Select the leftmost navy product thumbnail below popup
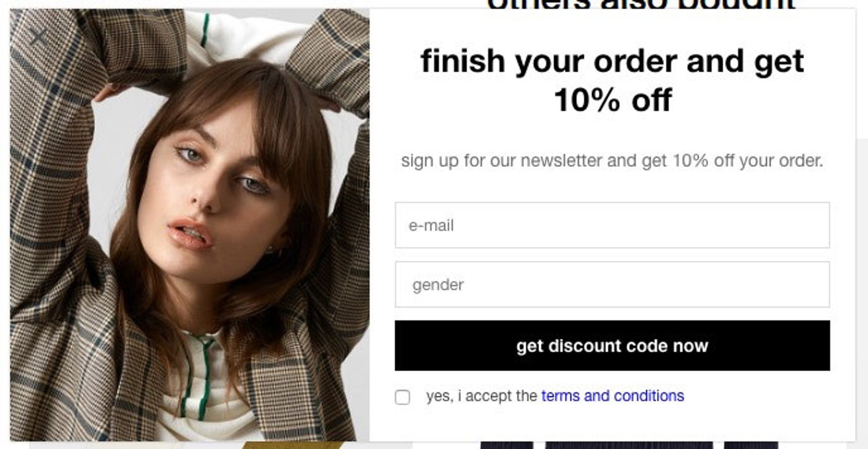Screen dimensions: 868x449 coord(507,445)
